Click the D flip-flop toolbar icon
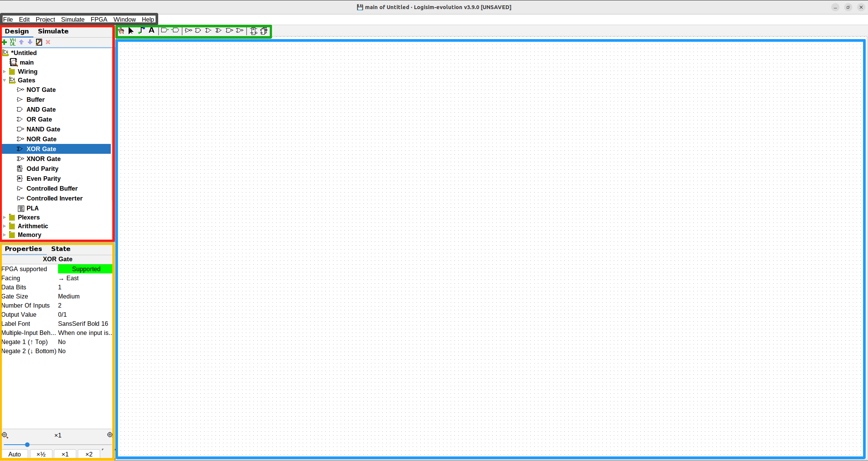Viewport: 868px width, 461px height. click(x=253, y=31)
